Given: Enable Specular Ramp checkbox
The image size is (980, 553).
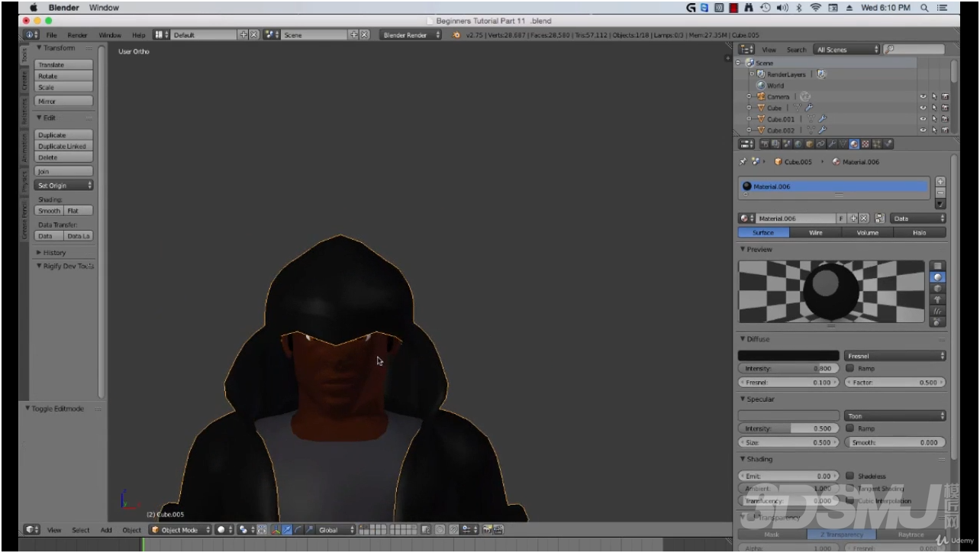Looking at the screenshot, I should (849, 428).
